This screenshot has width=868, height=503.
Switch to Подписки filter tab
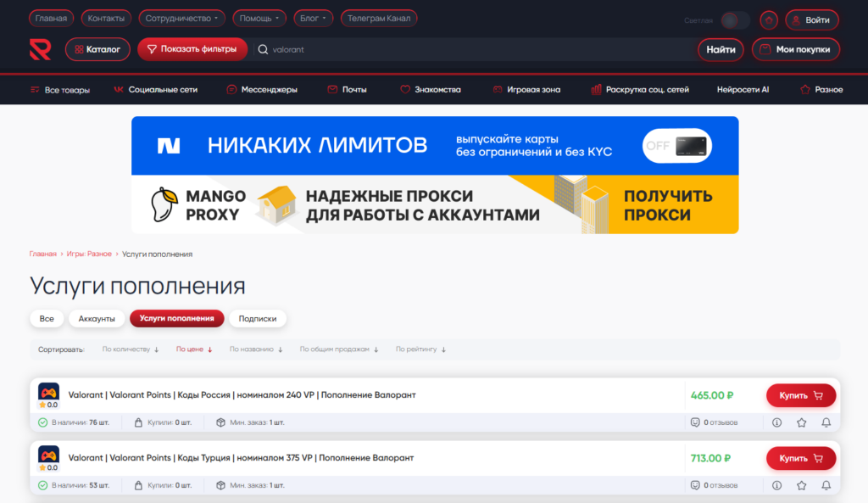coord(258,319)
